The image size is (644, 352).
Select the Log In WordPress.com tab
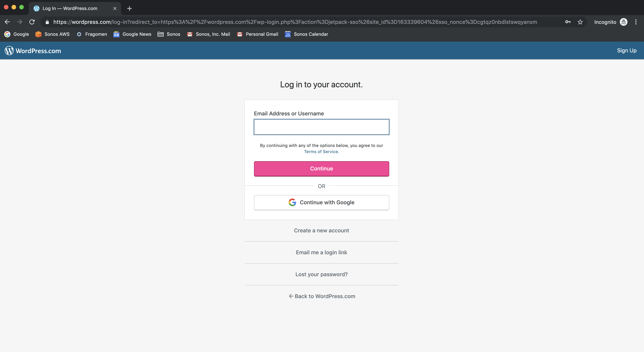tap(70, 8)
